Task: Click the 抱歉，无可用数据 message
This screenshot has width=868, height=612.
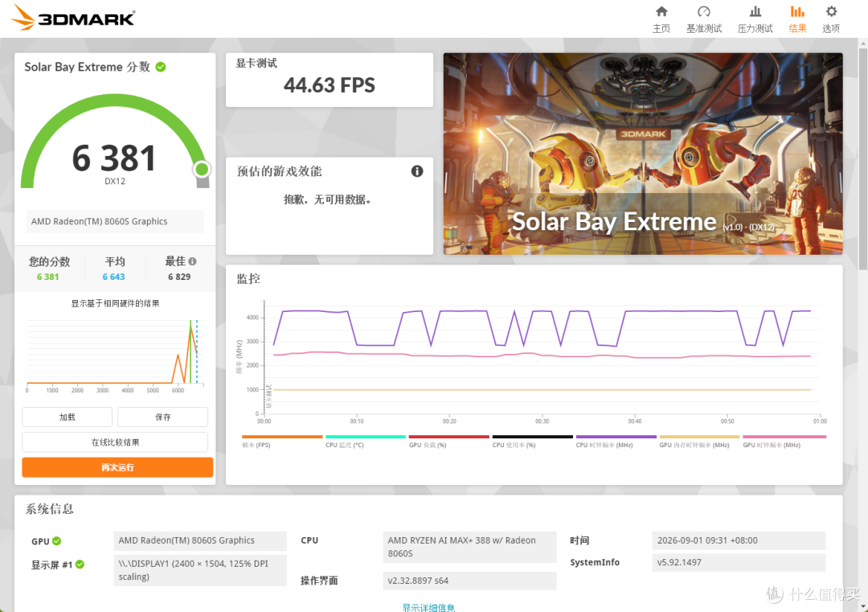Action: 328,200
